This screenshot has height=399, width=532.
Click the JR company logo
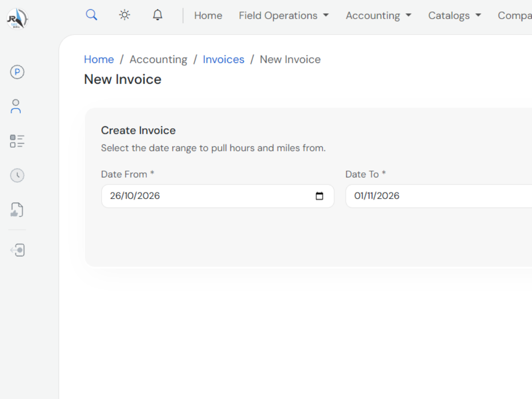click(x=17, y=19)
